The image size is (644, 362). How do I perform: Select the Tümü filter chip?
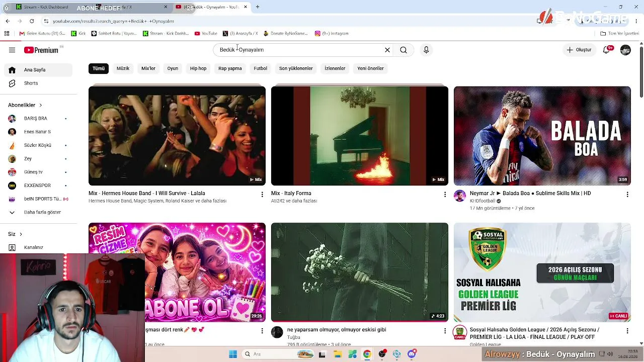point(99,68)
